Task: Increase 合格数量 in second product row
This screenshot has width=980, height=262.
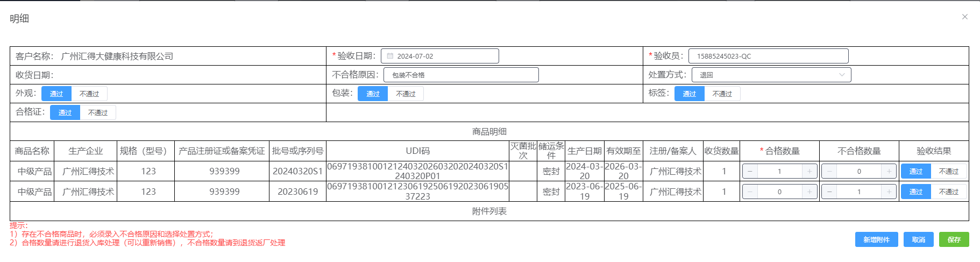Action: (x=809, y=192)
